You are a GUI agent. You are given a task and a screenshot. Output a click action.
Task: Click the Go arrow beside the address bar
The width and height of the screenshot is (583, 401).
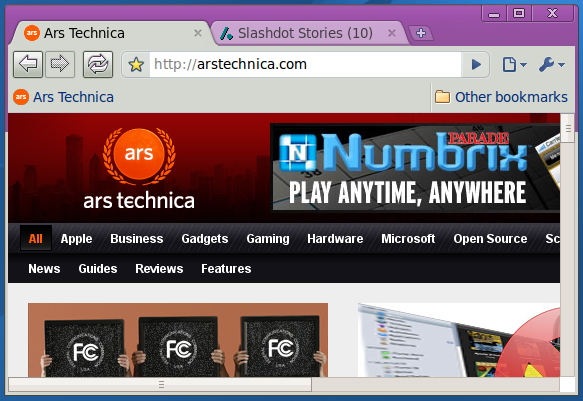[x=476, y=65]
